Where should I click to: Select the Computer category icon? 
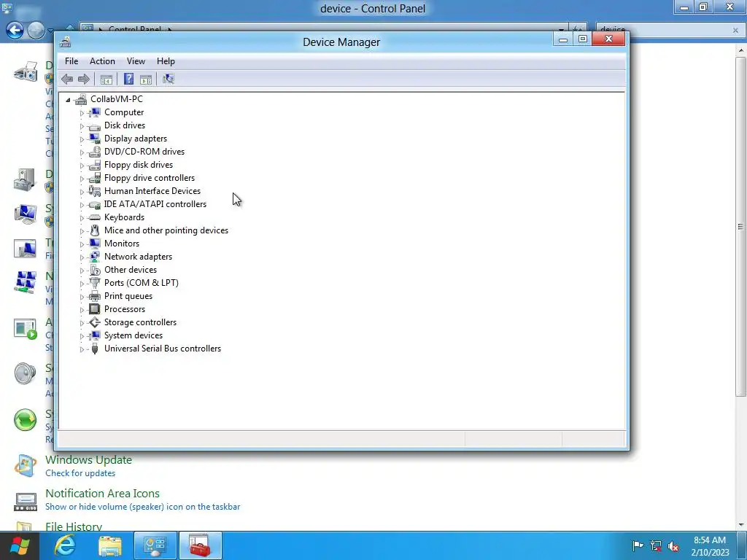tap(95, 112)
